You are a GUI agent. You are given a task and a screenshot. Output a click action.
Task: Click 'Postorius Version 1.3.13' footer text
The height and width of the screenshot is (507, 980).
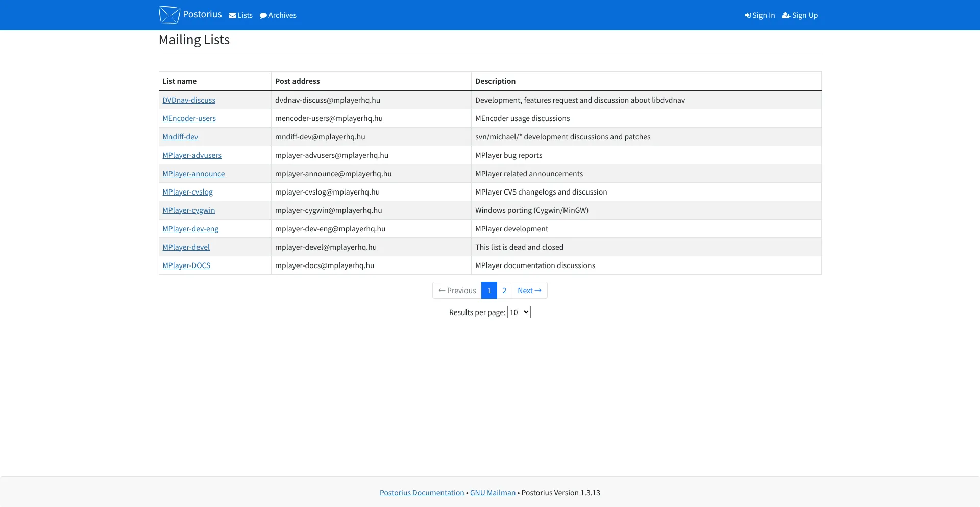(x=560, y=493)
